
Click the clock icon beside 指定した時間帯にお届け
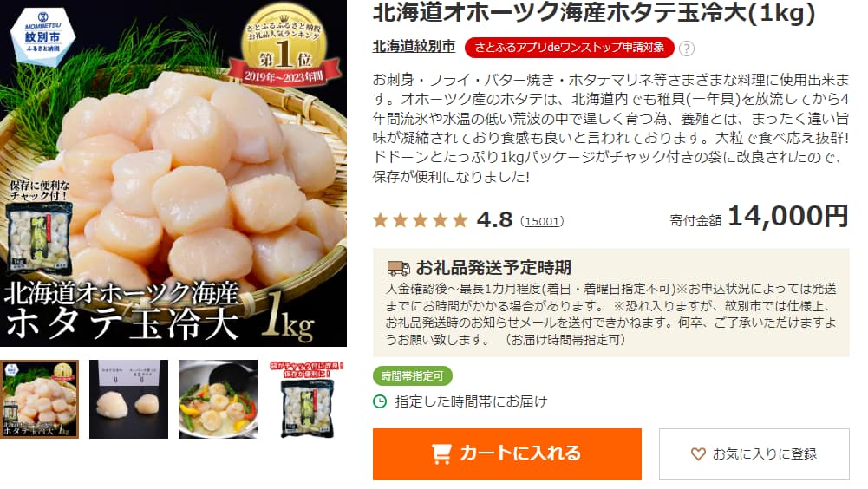[x=380, y=401]
